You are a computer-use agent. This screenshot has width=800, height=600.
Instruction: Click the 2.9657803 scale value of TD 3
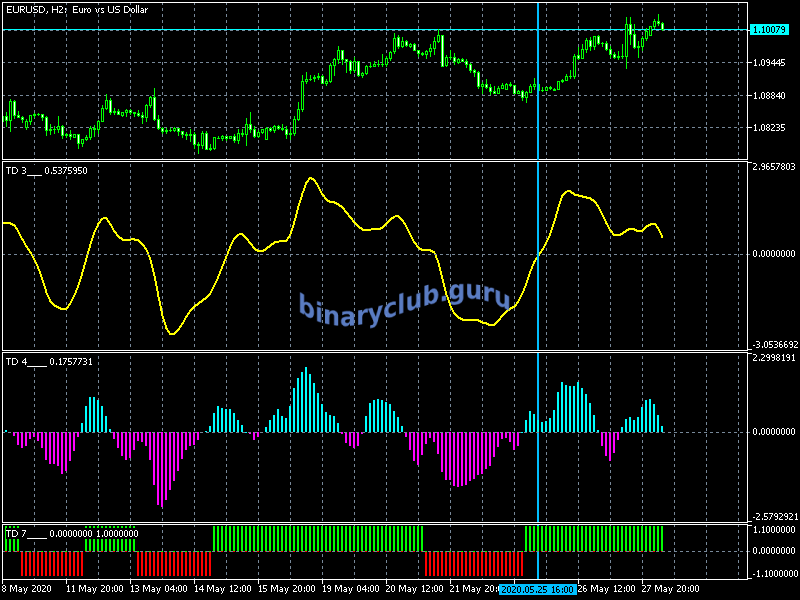click(774, 167)
